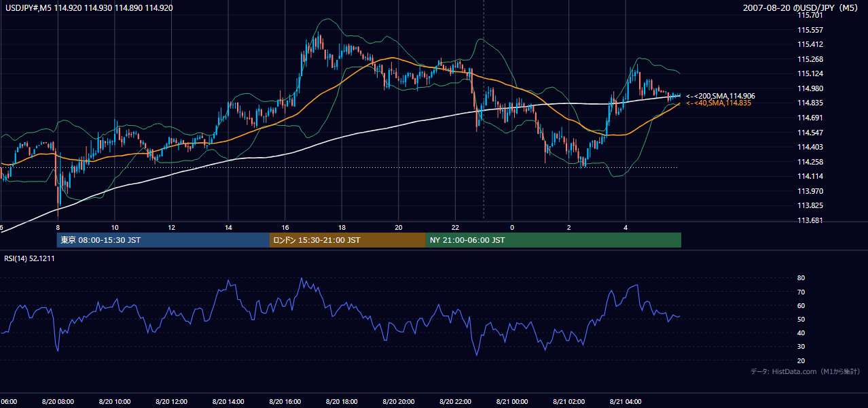Screen dimensions: 868x408
Task: Click the London 15:30-21:00 JST session bar
Action: tap(348, 240)
